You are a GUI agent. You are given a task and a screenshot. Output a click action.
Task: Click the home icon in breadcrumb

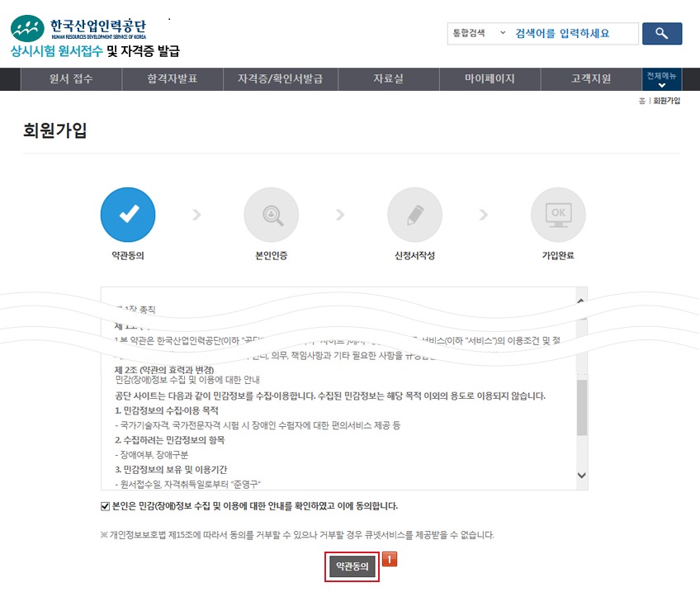tap(641, 101)
